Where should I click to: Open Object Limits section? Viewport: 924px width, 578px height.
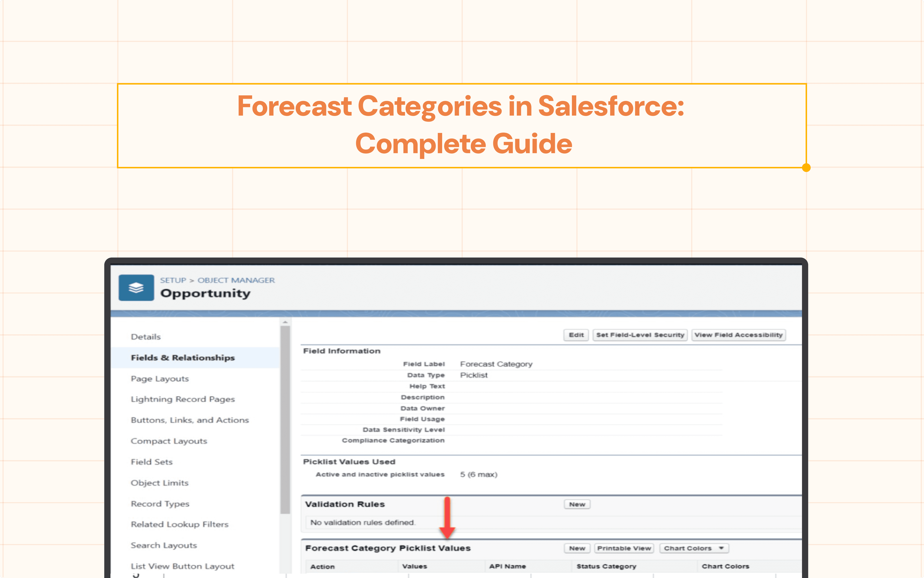tap(160, 483)
